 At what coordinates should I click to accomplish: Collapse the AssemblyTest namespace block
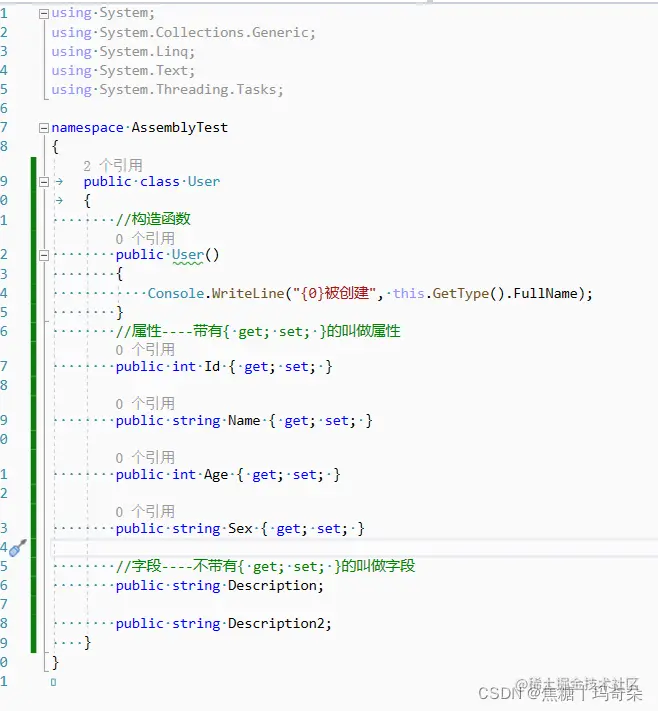coord(44,128)
